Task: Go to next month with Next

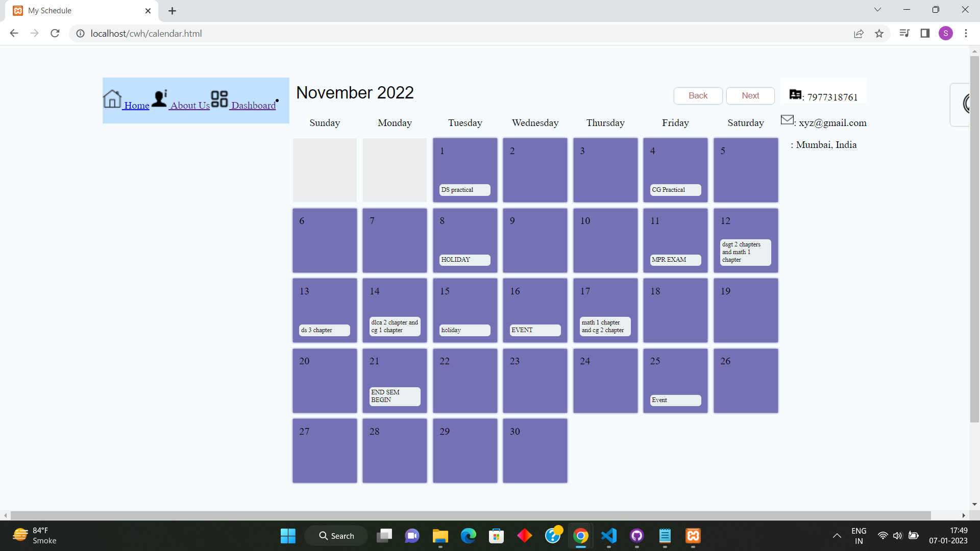Action: pyautogui.click(x=750, y=96)
